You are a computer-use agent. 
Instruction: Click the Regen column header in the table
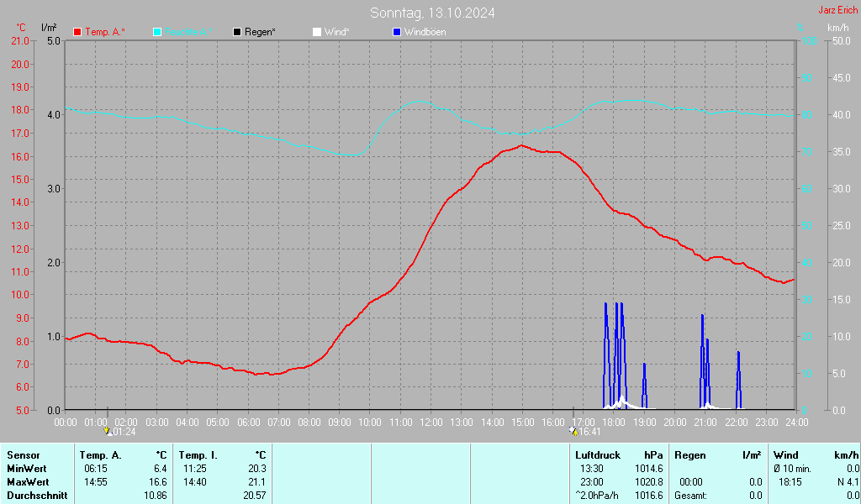pos(690,455)
